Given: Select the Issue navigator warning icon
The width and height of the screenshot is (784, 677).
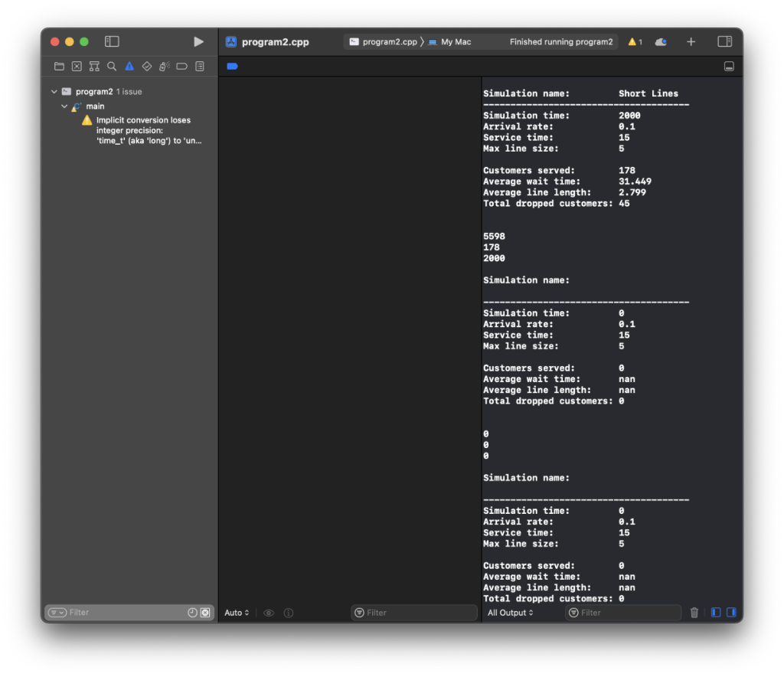Looking at the screenshot, I should coord(129,66).
